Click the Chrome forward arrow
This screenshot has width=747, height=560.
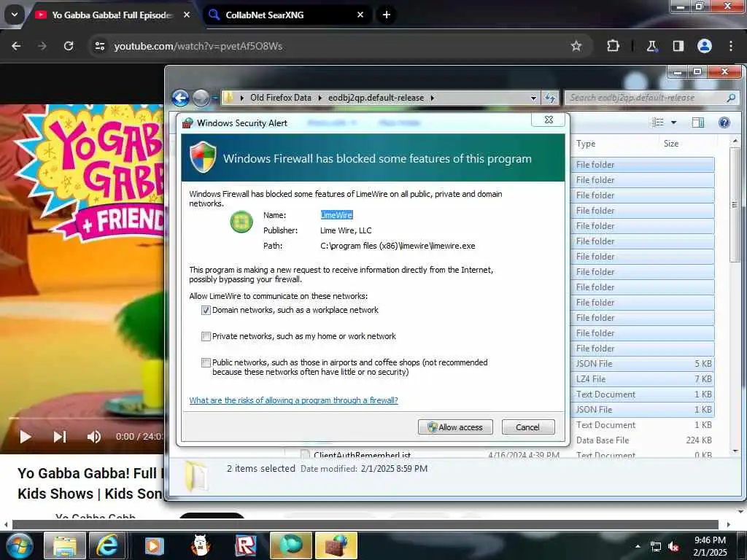42,46
